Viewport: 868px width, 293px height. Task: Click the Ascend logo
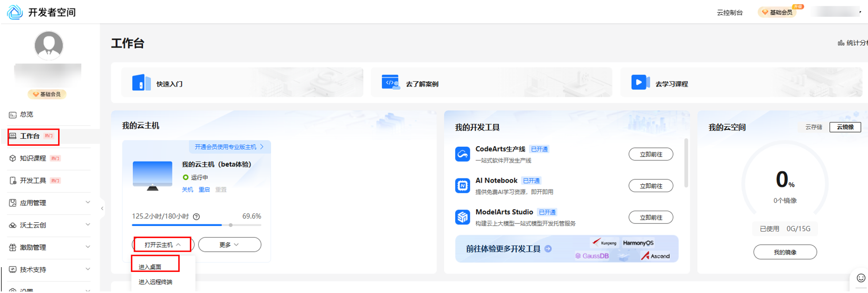(x=655, y=256)
